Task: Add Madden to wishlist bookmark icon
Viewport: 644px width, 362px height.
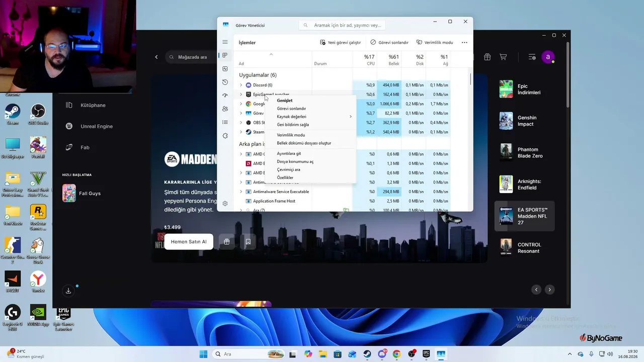Action: click(x=248, y=242)
